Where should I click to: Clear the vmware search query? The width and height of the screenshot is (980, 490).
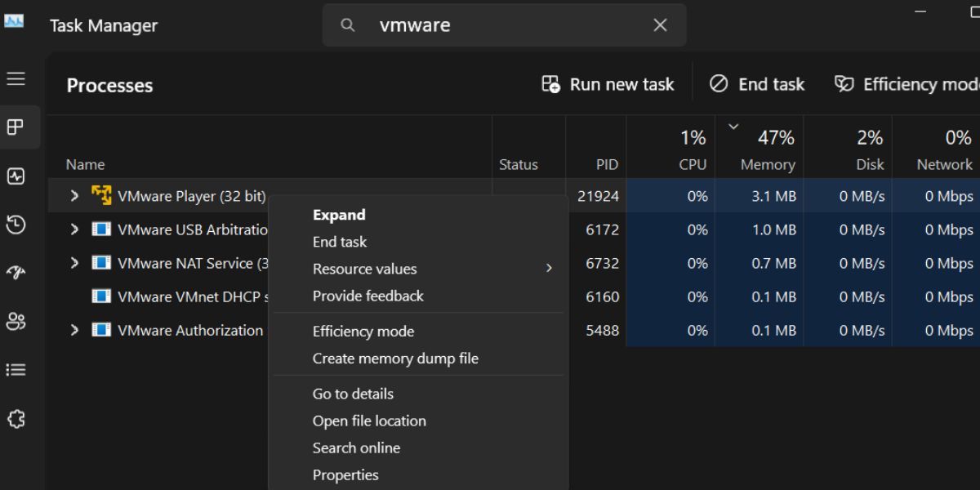(660, 25)
